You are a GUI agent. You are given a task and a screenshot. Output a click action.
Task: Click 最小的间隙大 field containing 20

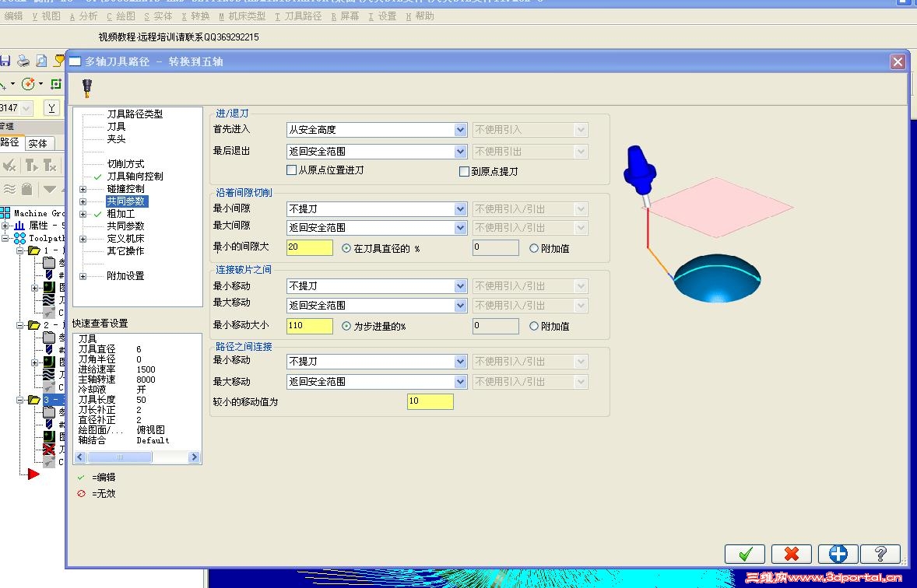pos(309,247)
